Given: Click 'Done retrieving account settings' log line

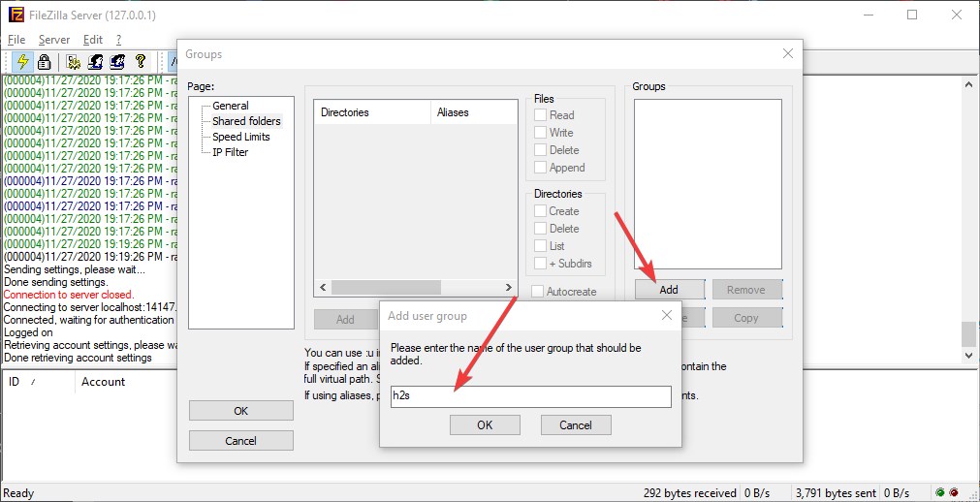Looking at the screenshot, I should [78, 358].
